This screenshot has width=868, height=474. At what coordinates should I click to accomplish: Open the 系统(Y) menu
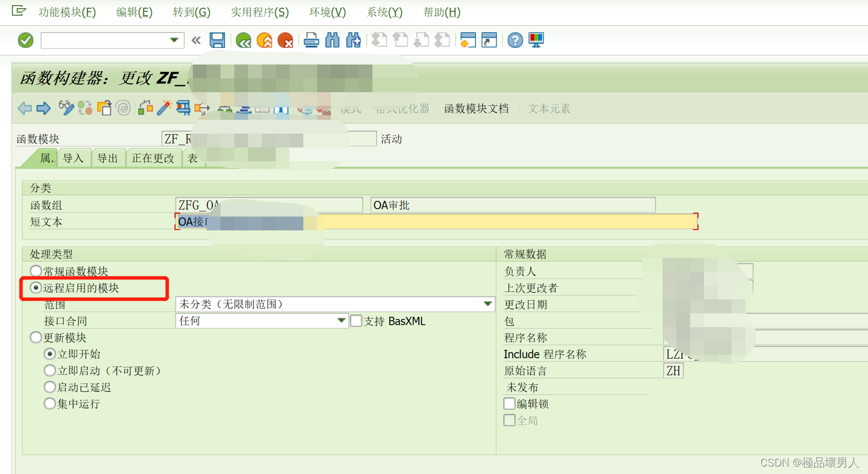point(383,12)
